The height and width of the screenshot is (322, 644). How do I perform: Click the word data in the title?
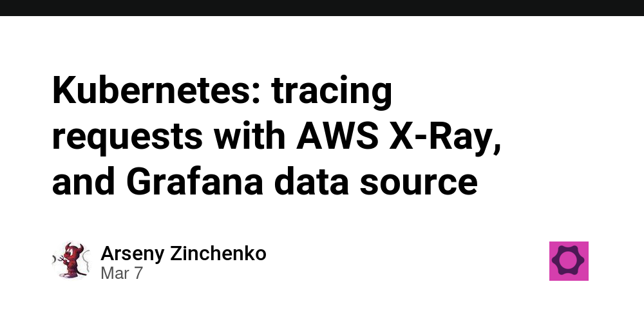click(x=311, y=181)
